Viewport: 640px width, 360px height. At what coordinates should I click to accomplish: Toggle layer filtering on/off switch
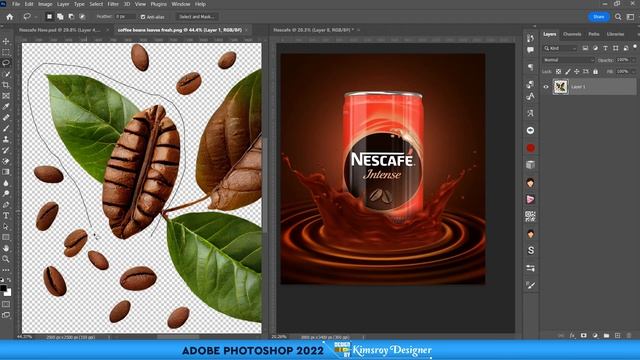[635, 47]
